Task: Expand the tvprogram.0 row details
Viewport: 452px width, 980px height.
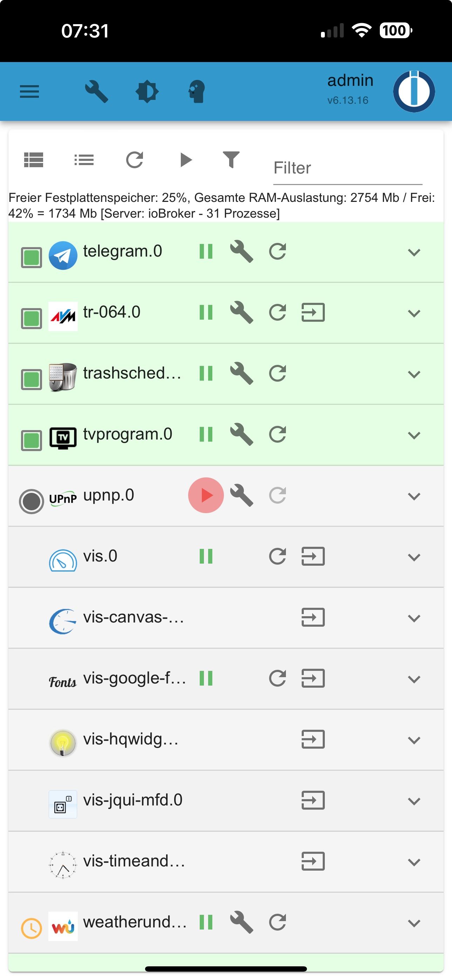Action: (x=414, y=435)
